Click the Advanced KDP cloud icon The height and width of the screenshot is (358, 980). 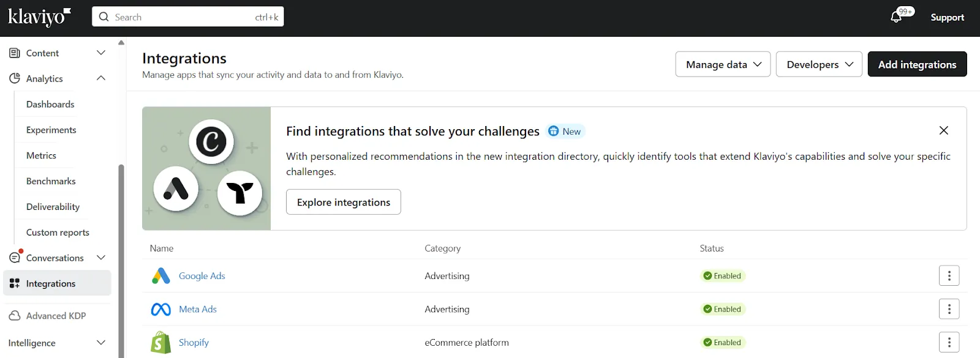click(15, 316)
